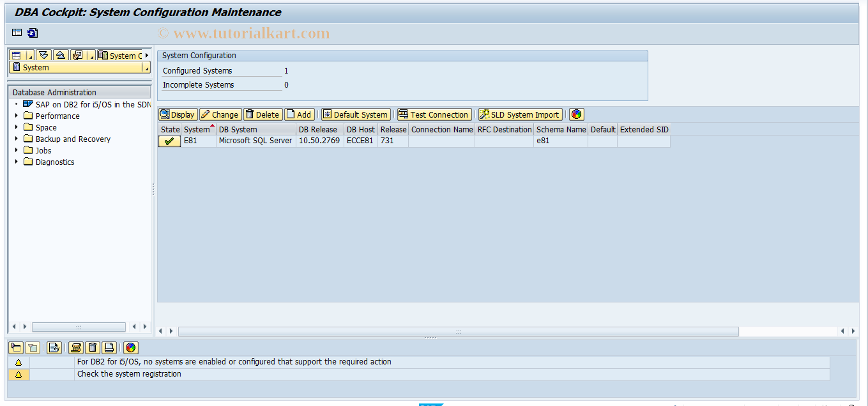Click the delete (trash) icon in message toolbar
Screen dimensions: 868x406
[93, 348]
